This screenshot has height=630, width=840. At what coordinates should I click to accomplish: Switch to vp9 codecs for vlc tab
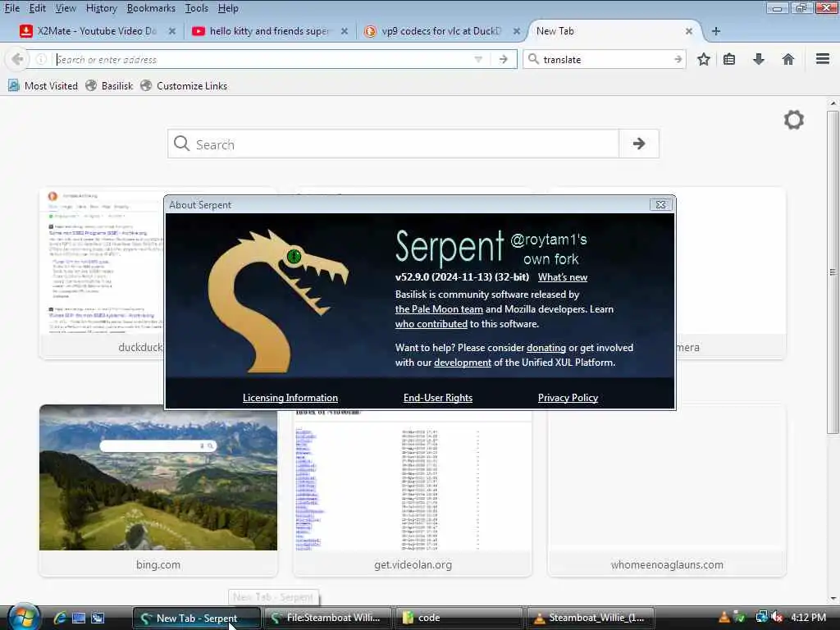click(441, 31)
